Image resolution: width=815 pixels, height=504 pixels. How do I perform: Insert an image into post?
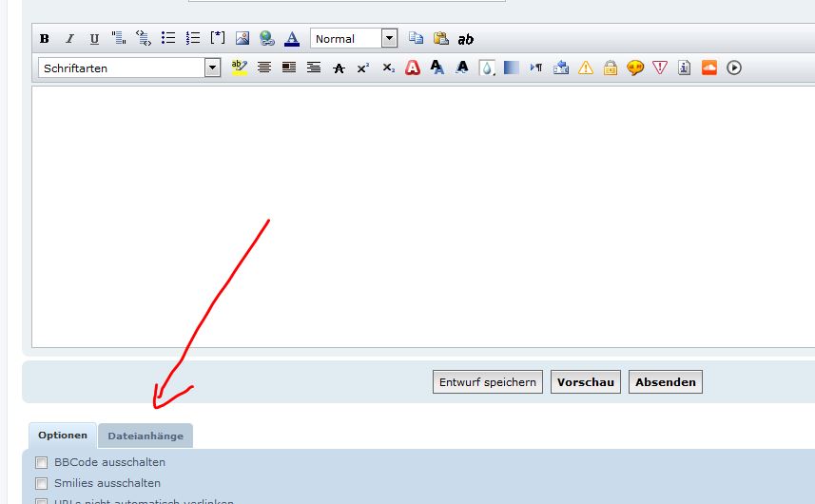243,39
